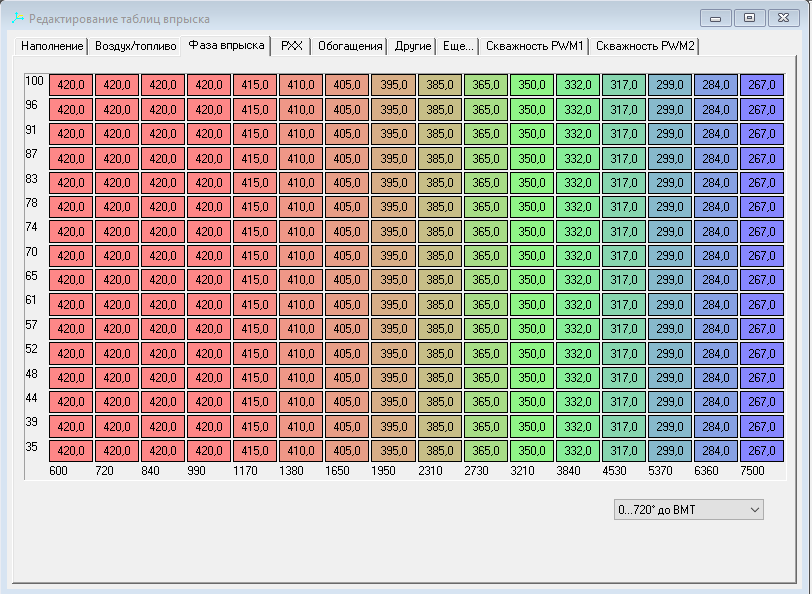Select cell 317,0 in row 61
This screenshot has height=594, width=812.
pos(624,305)
